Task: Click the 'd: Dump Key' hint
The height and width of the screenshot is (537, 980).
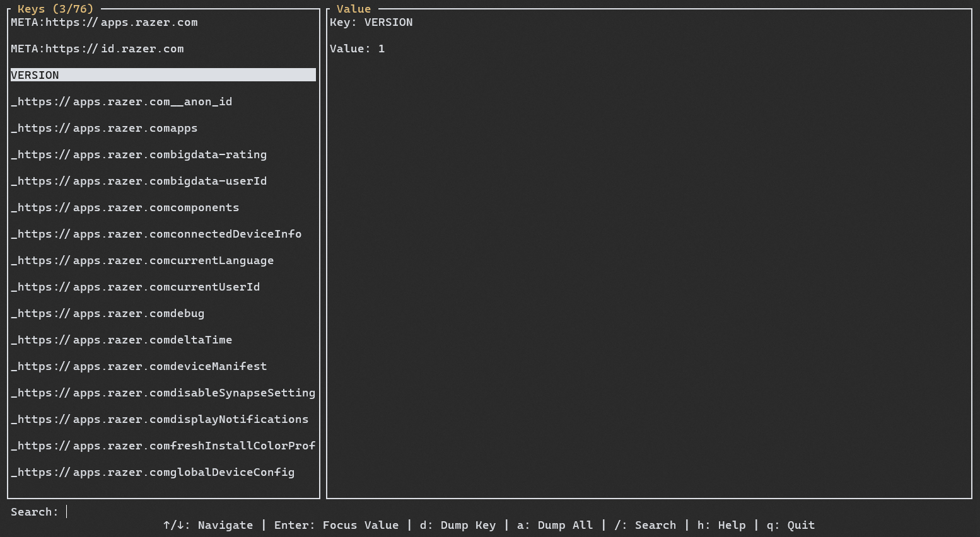Action: pos(458,525)
